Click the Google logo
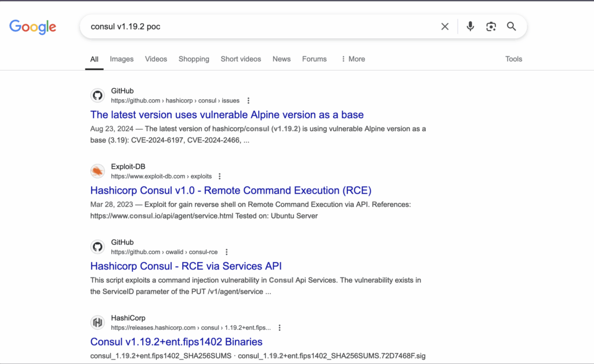The height and width of the screenshot is (364, 594). 32,27
